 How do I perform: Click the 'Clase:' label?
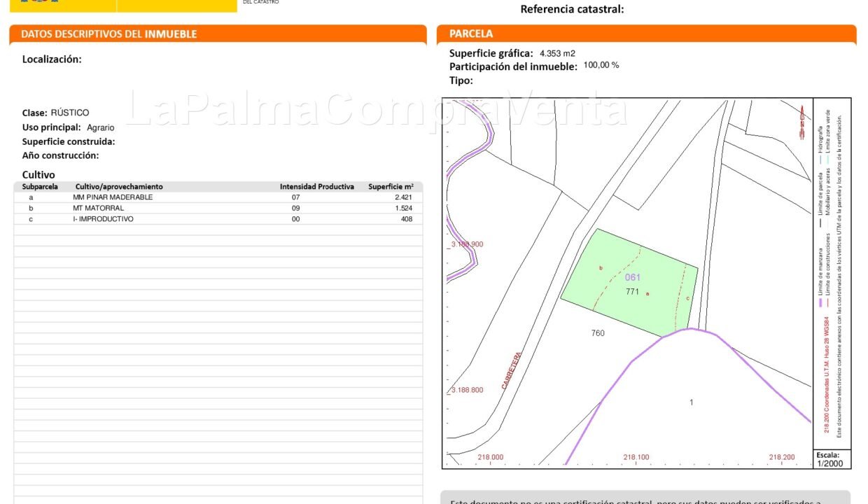pyautogui.click(x=35, y=113)
